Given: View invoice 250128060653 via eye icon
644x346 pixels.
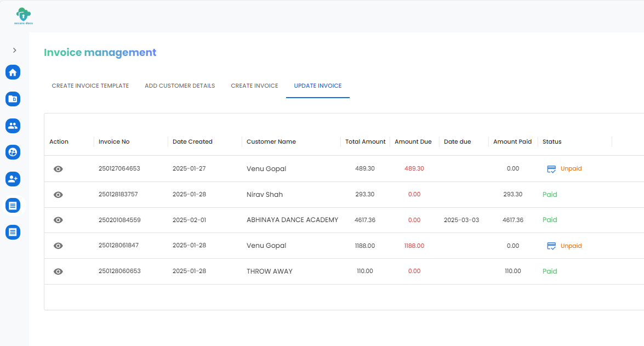Looking at the screenshot, I should click(58, 271).
